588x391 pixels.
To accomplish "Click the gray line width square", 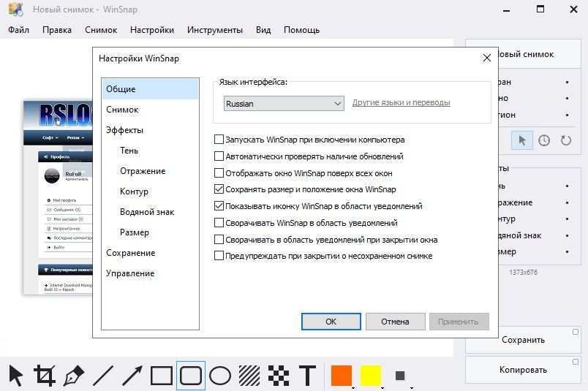I will tap(400, 375).
